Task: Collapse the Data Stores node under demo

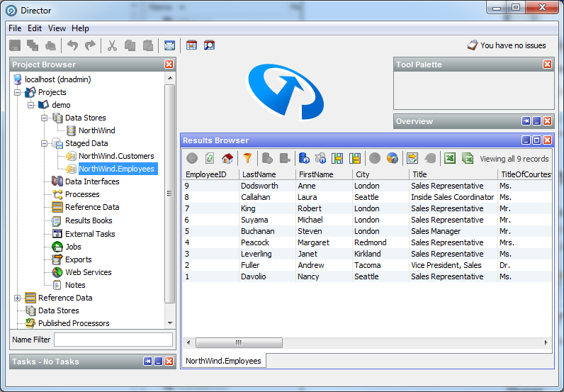Action: coord(44,118)
